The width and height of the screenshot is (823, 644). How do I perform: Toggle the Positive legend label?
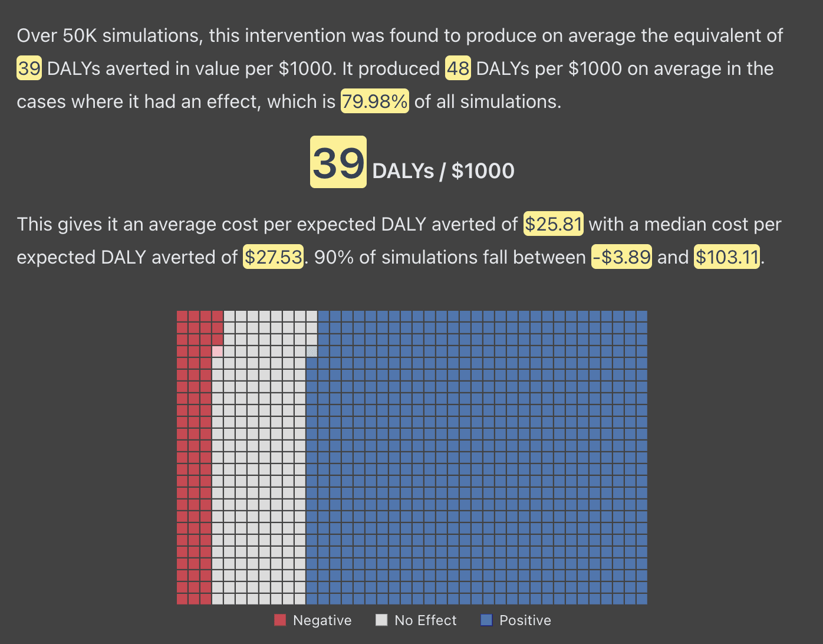(x=525, y=620)
